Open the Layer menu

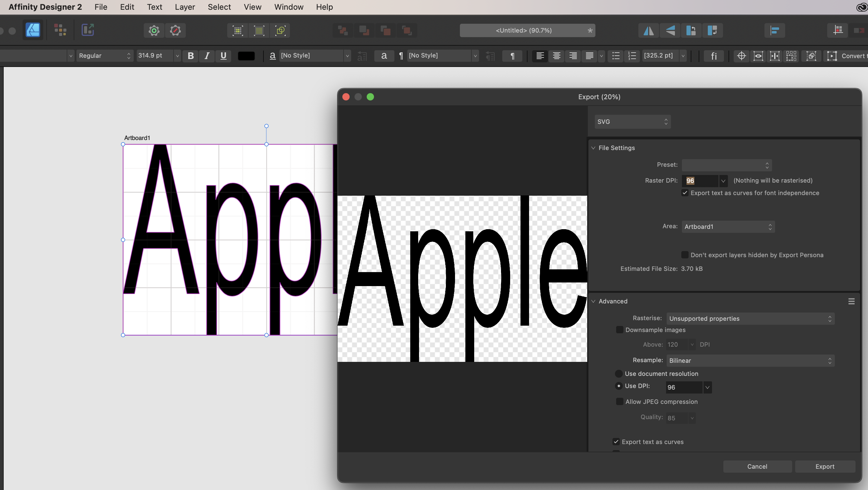click(185, 7)
